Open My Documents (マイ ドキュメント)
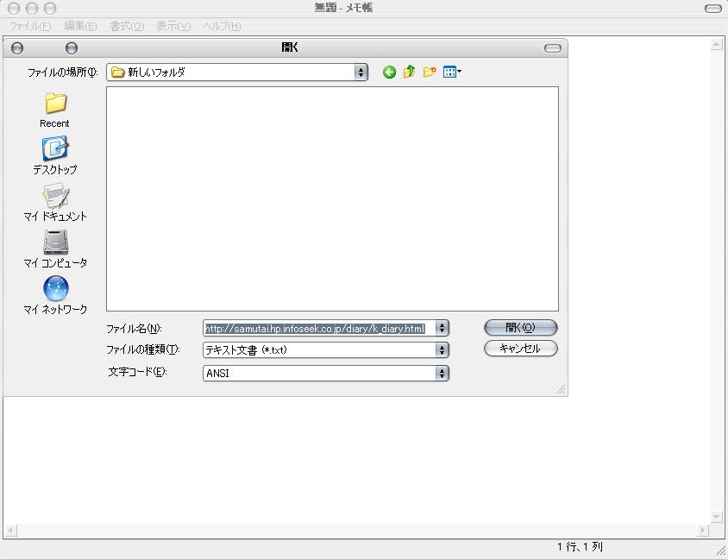The image size is (728, 560). point(55,203)
